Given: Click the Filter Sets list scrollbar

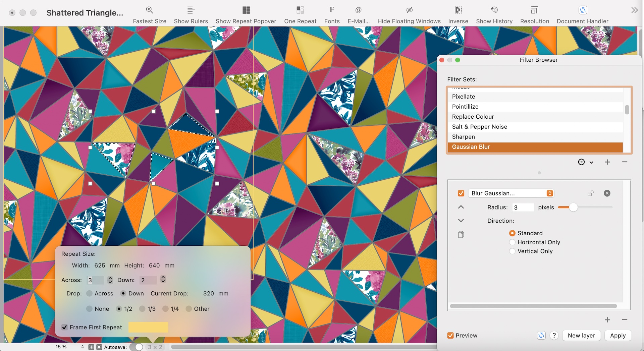Looking at the screenshot, I should click(x=627, y=110).
